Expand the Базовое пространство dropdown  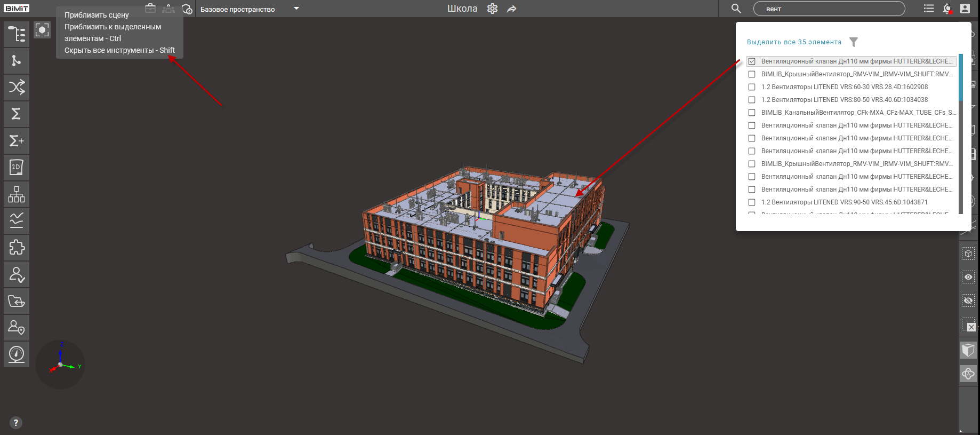[x=296, y=9]
